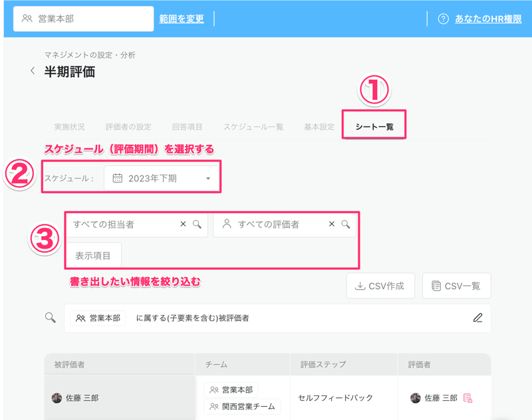The image size is (532, 420).
Task: Click the 範囲を変更 link
Action: tap(182, 19)
